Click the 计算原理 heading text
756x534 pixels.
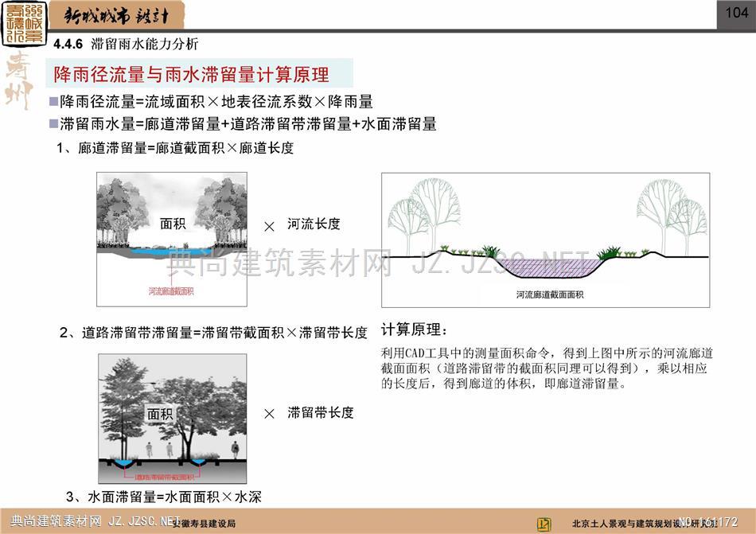(415, 330)
